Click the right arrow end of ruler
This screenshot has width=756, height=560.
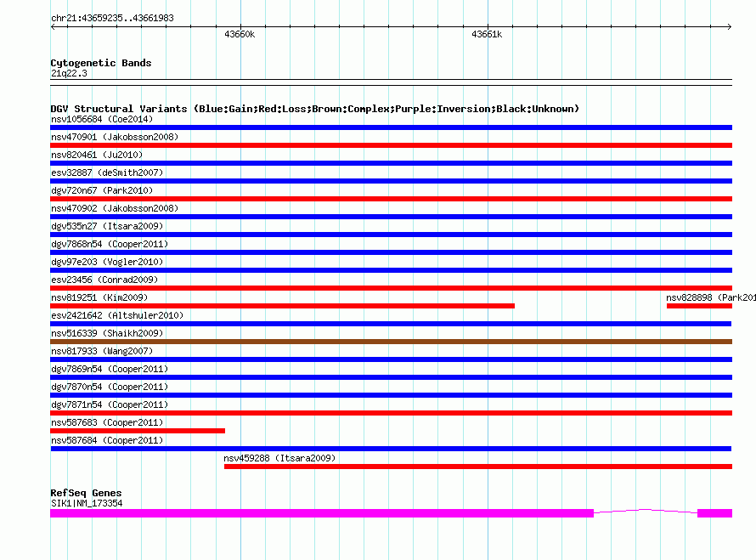(730, 27)
